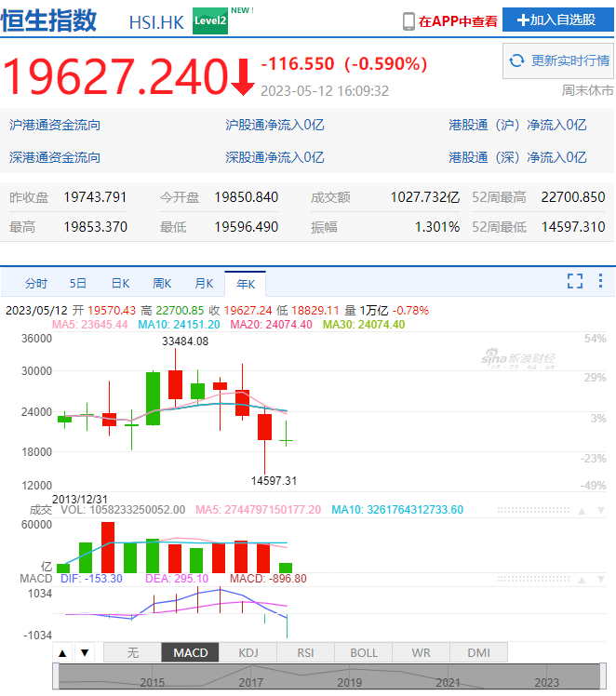
Task: Click the Level2 green badge
Action: [210, 20]
